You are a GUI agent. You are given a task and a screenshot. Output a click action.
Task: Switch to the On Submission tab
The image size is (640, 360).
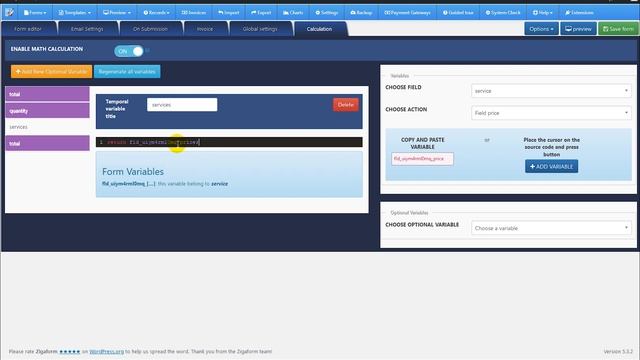click(x=150, y=29)
